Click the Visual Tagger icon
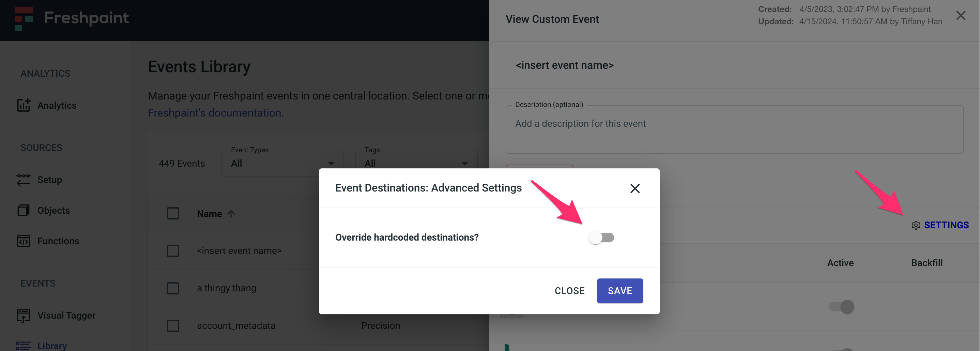 (x=24, y=316)
